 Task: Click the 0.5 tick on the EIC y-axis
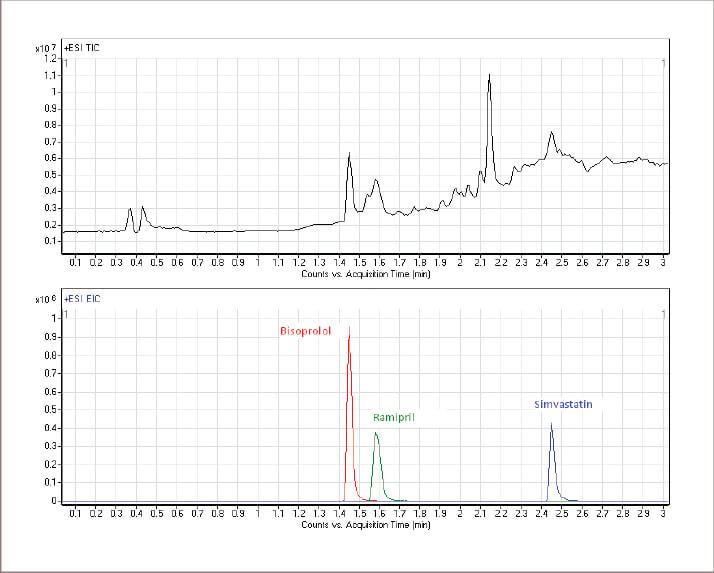[51, 409]
